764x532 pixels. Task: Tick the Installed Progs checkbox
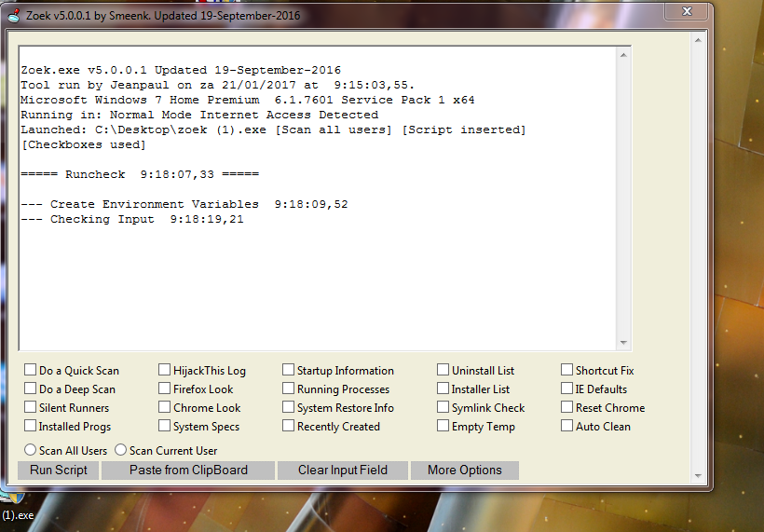click(30, 425)
